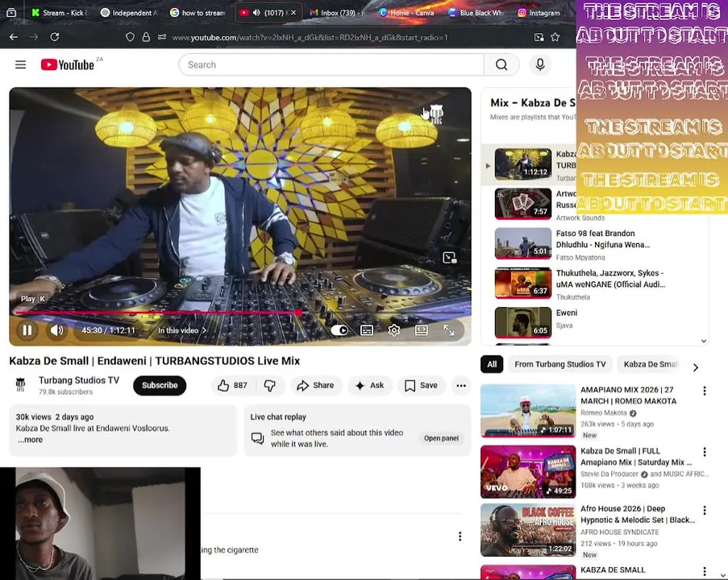
Task: Reload the YouTube page
Action: pyautogui.click(x=54, y=37)
